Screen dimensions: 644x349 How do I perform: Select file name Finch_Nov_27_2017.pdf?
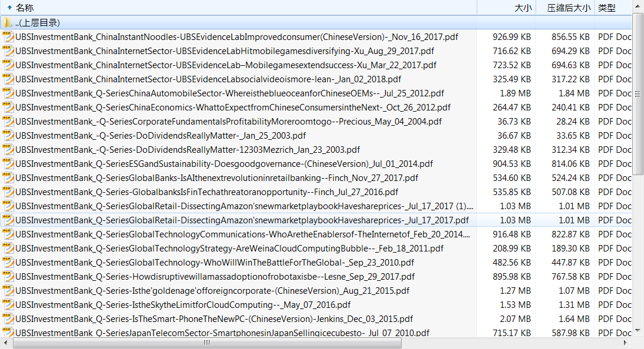click(x=217, y=178)
